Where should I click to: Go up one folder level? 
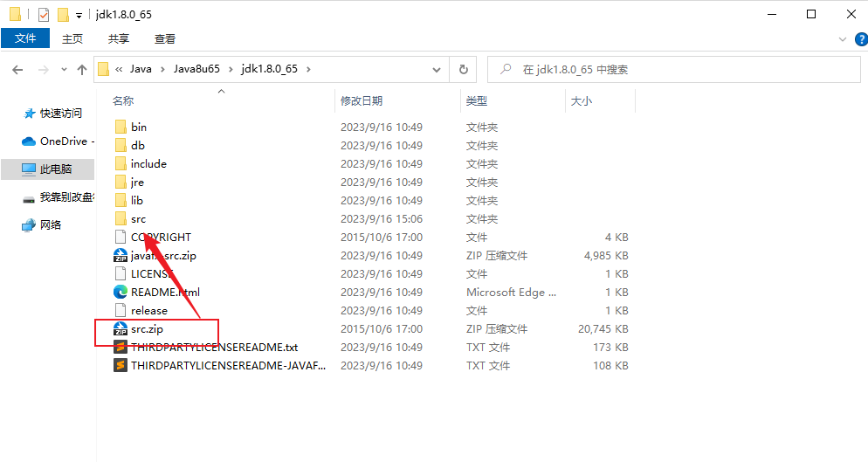coord(82,69)
